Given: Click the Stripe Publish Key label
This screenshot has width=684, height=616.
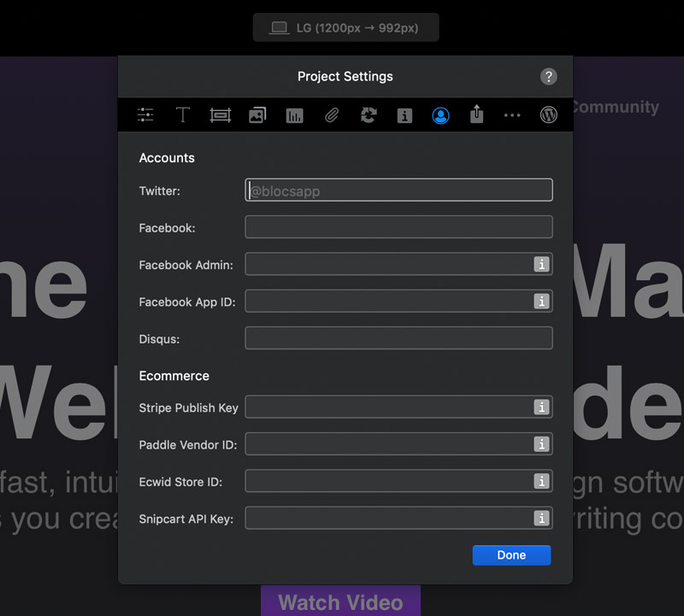Looking at the screenshot, I should click(188, 408).
